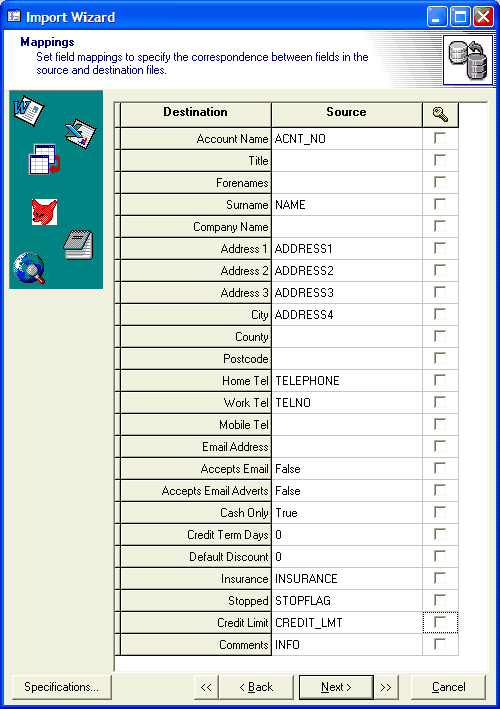Open the Specifications dialog
This screenshot has height=709, width=500.
[x=61, y=687]
